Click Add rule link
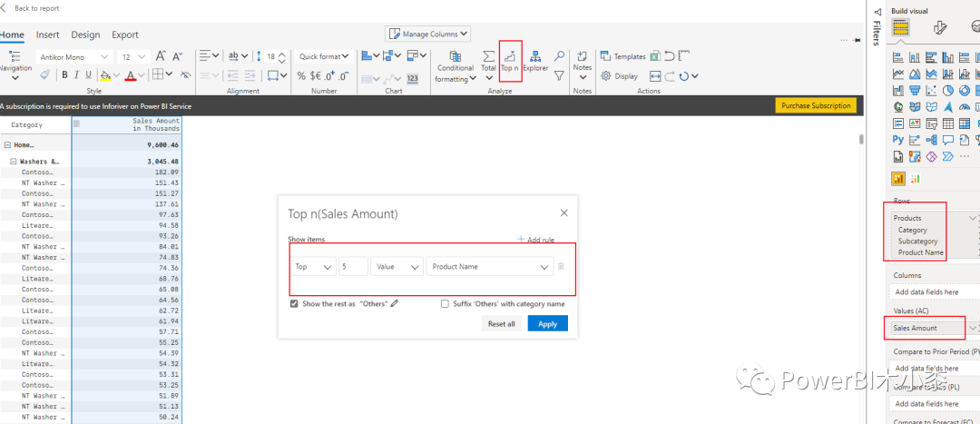 pyautogui.click(x=535, y=240)
